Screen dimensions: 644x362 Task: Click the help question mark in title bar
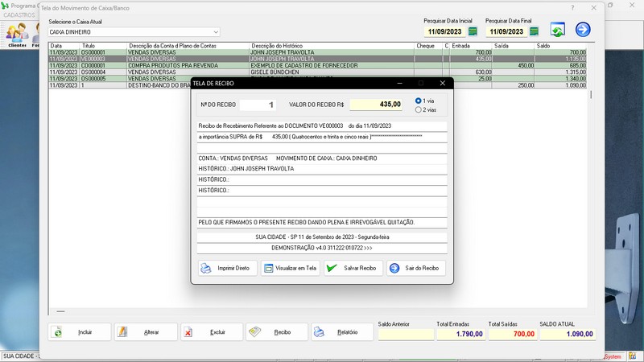[572, 8]
